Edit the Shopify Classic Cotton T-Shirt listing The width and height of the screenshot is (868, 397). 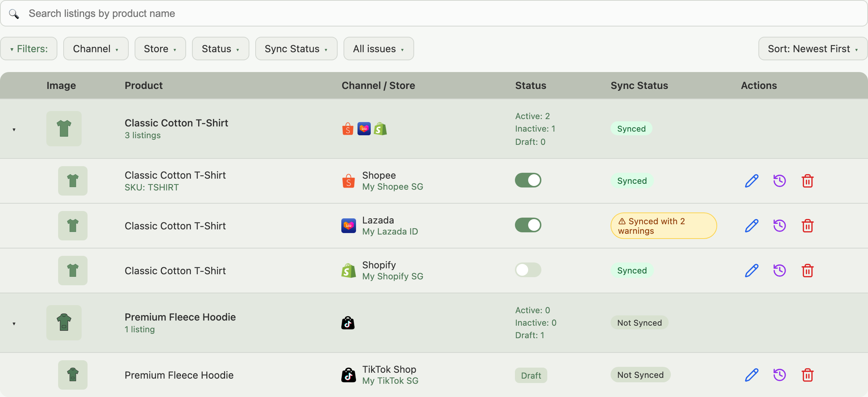click(752, 271)
